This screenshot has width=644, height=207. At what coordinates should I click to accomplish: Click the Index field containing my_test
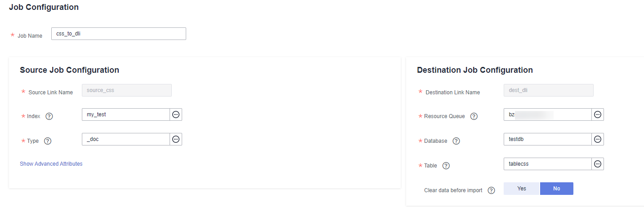pos(126,115)
